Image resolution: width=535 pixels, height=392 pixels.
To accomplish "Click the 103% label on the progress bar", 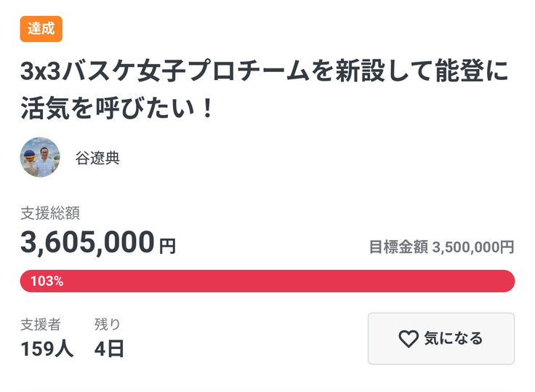I will pyautogui.click(x=47, y=281).
